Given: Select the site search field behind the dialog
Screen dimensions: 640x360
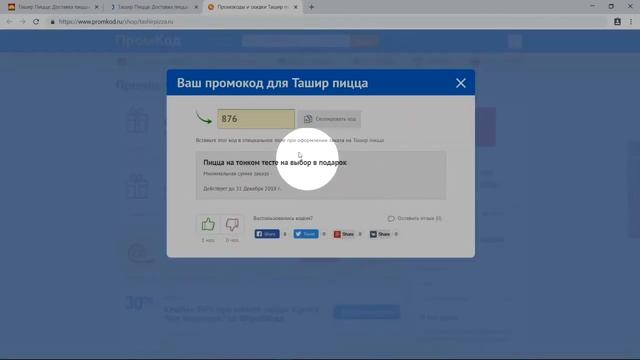Looking at the screenshot, I should point(296,41).
